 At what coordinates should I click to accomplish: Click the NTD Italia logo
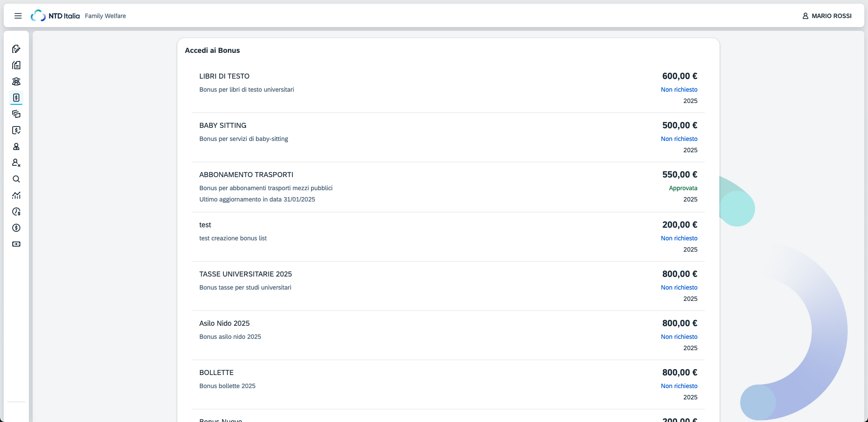click(55, 16)
